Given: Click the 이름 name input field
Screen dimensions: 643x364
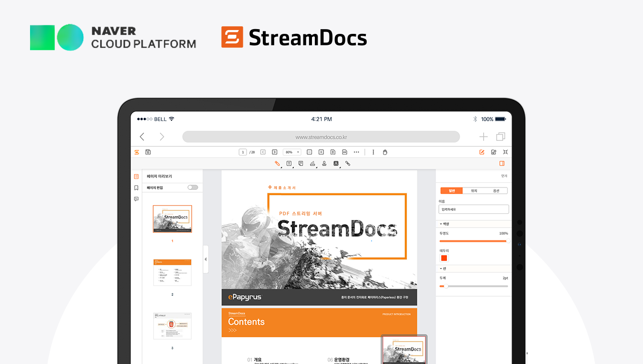Looking at the screenshot, I should (474, 209).
